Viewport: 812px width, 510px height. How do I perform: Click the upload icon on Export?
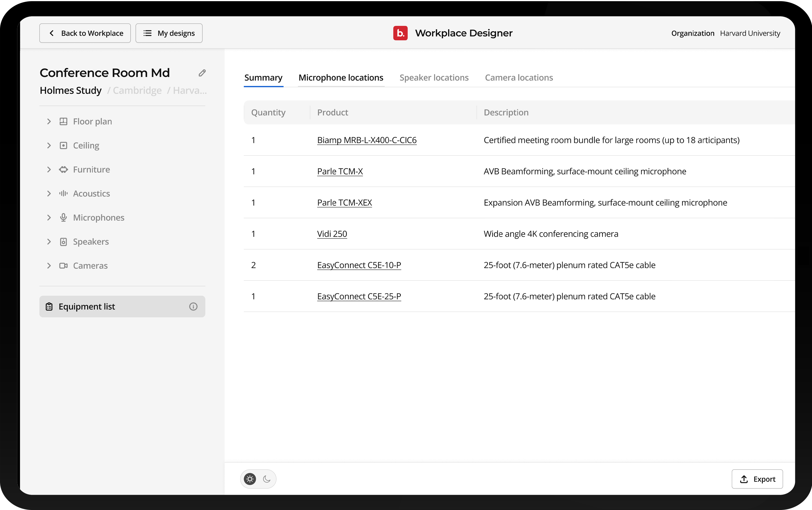pos(744,479)
